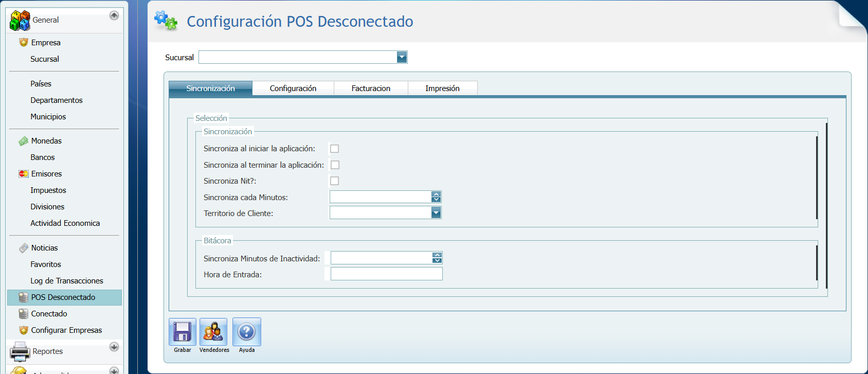Open Favoritos in the sidebar
Image resolution: width=868 pixels, height=374 pixels.
pos(46,264)
